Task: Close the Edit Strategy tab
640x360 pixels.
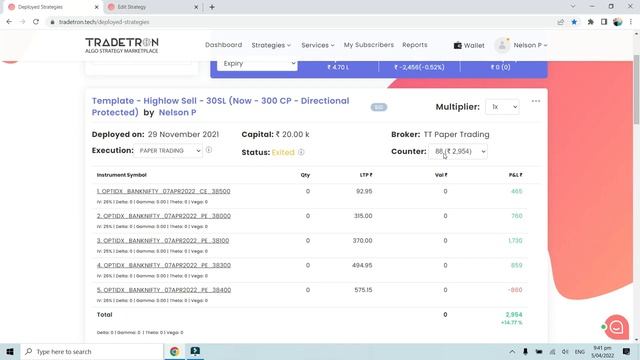Action: click(x=196, y=7)
